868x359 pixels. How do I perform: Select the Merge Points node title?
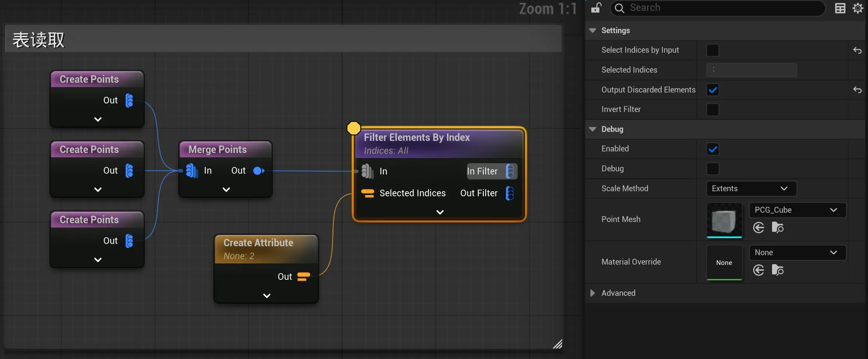tap(217, 149)
